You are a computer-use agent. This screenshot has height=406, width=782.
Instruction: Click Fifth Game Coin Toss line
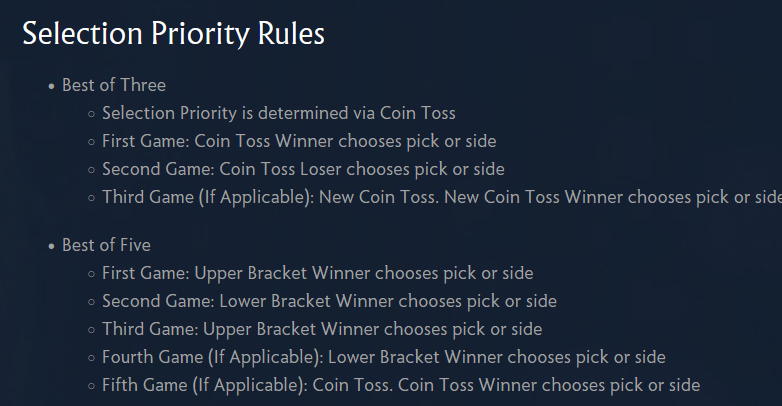pos(401,385)
